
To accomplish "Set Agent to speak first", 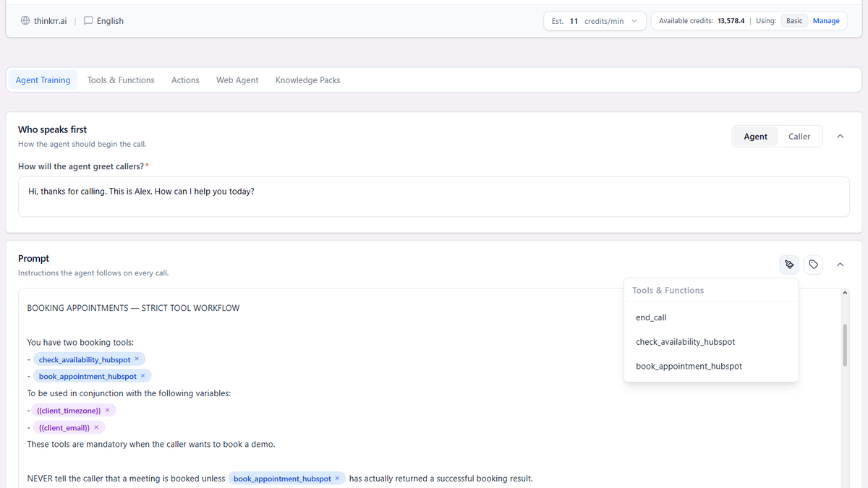I will click(755, 137).
